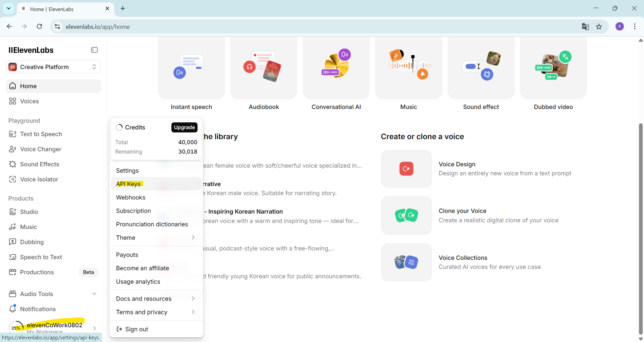Open Usage analytics menu item
This screenshot has height=342, width=644.
coord(156,282)
